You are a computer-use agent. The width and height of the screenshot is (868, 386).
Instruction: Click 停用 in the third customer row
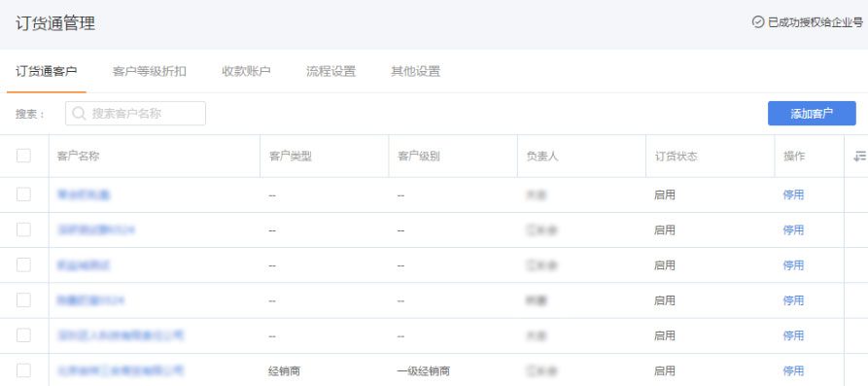793,265
